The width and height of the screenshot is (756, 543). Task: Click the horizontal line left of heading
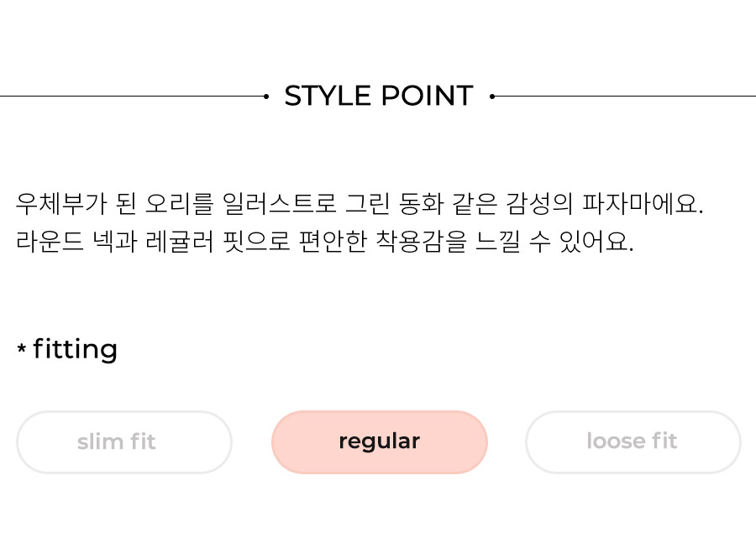(132, 97)
